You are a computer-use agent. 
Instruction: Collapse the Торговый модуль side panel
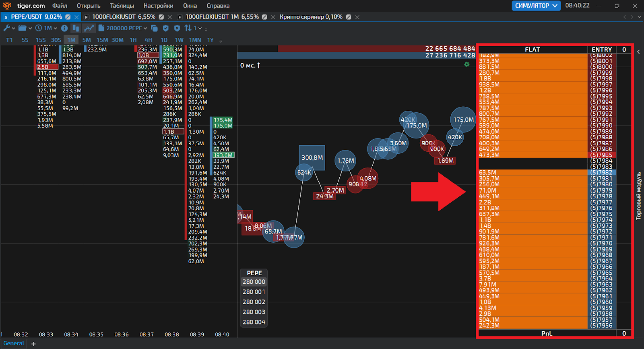pos(638,52)
